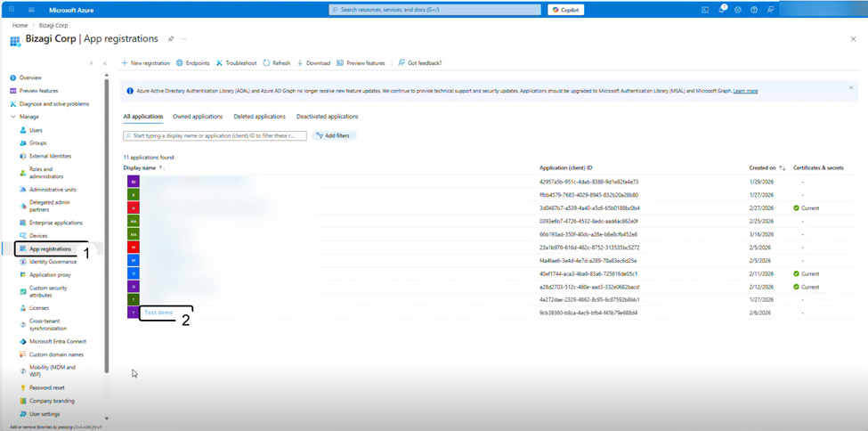Open Preview features from the command bar
The width and height of the screenshot is (868, 431).
tap(361, 63)
